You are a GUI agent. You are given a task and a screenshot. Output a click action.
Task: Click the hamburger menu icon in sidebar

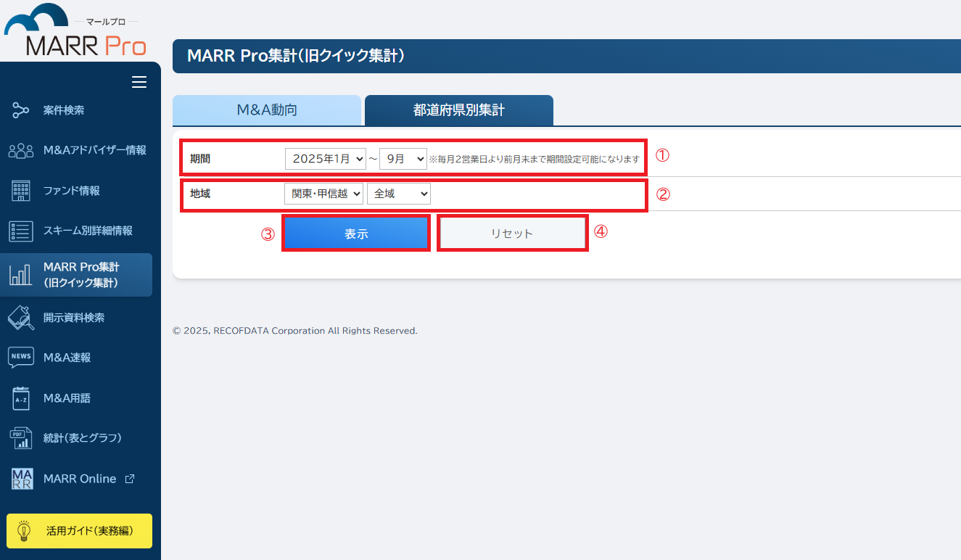(139, 83)
